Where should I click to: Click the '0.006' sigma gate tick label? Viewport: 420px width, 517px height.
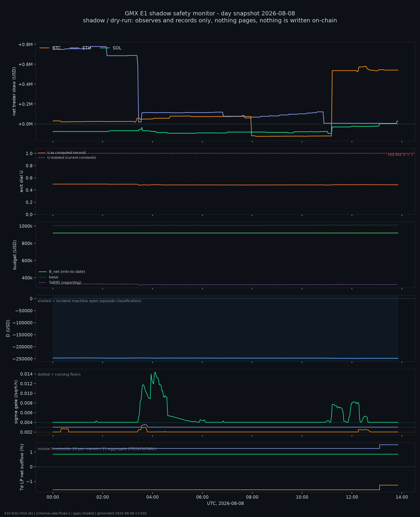26,413
